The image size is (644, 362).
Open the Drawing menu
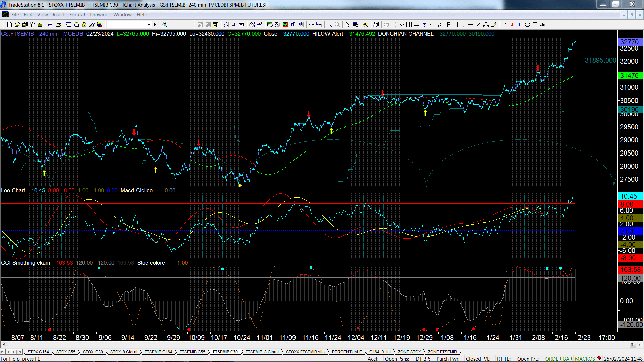tap(99, 14)
